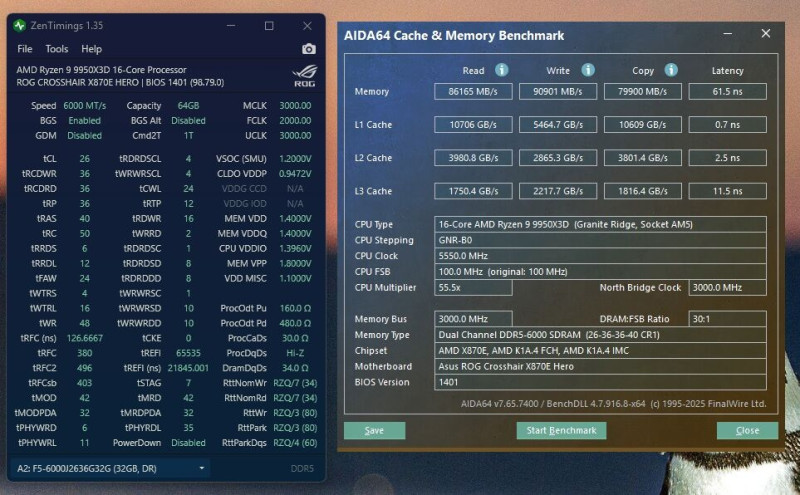Expand the A2 memory module dropdown
This screenshot has width=800, height=495.
tap(109, 468)
